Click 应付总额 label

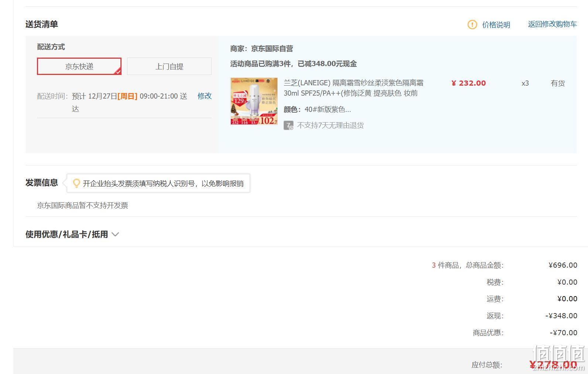pyautogui.click(x=487, y=365)
